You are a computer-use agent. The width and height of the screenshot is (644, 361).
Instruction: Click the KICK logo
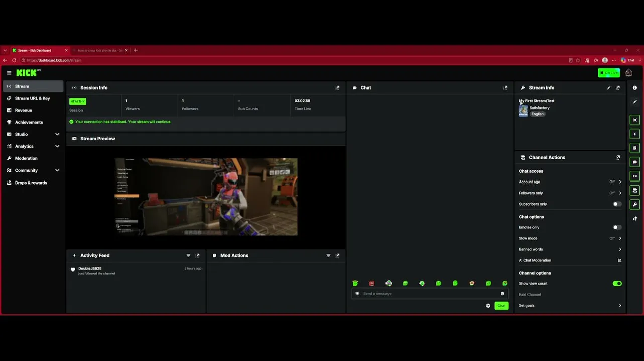(28, 73)
